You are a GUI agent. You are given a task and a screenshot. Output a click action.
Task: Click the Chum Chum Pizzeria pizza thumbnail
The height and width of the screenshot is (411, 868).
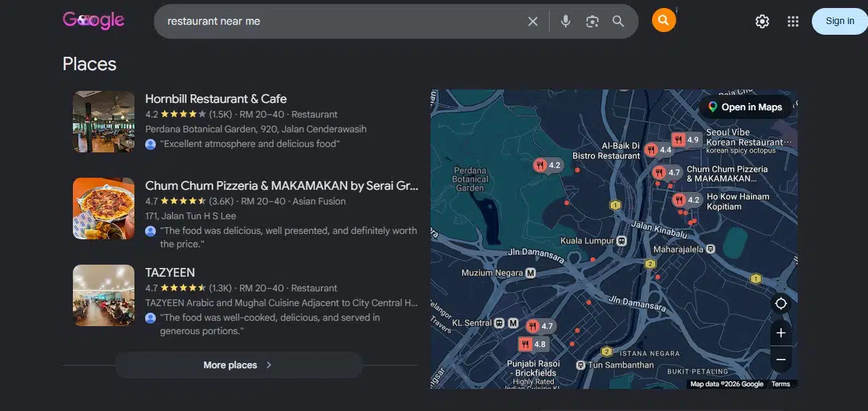coord(104,209)
